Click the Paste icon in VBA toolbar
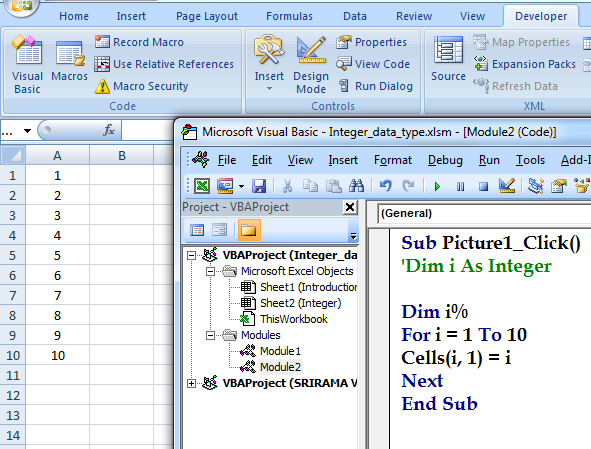The height and width of the screenshot is (449, 591). [x=334, y=186]
